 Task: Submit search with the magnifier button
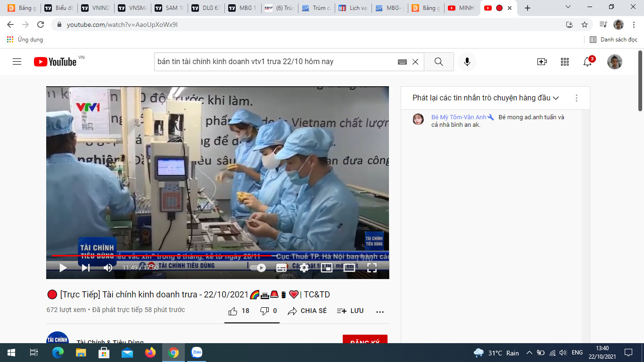click(439, 62)
